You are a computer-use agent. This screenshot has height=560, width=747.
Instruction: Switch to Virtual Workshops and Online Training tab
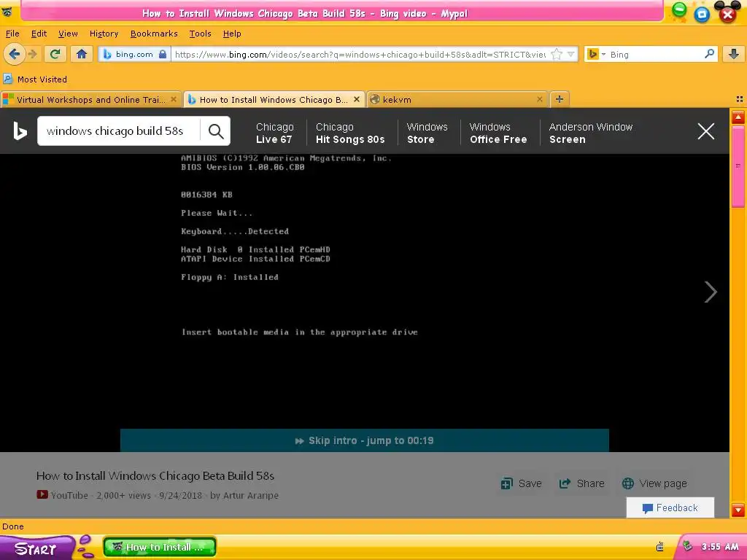90,99
